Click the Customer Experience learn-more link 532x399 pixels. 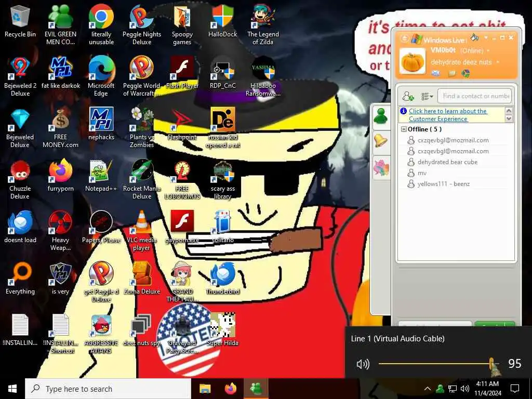448,115
